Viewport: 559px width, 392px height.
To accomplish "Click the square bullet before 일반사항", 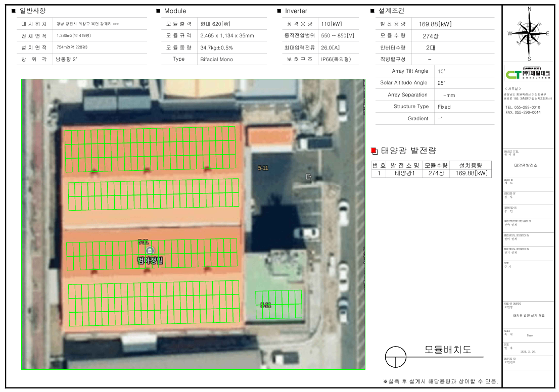I will click(14, 11).
